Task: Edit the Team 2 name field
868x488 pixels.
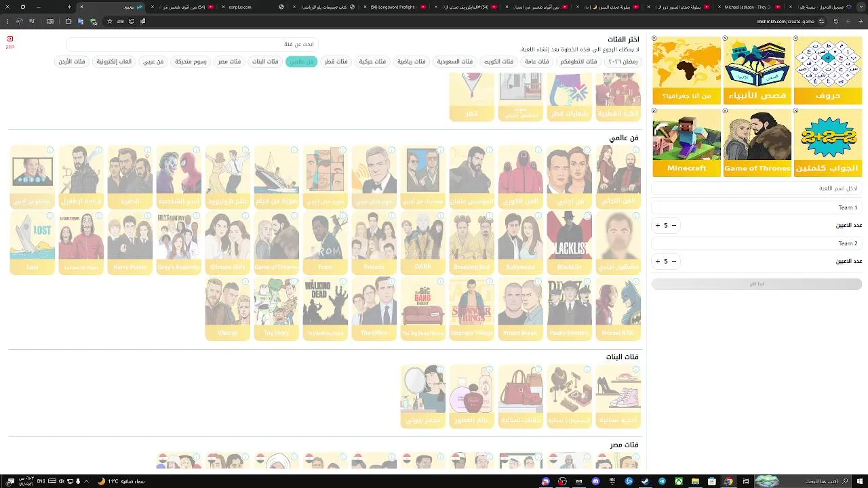Action: 757,243
